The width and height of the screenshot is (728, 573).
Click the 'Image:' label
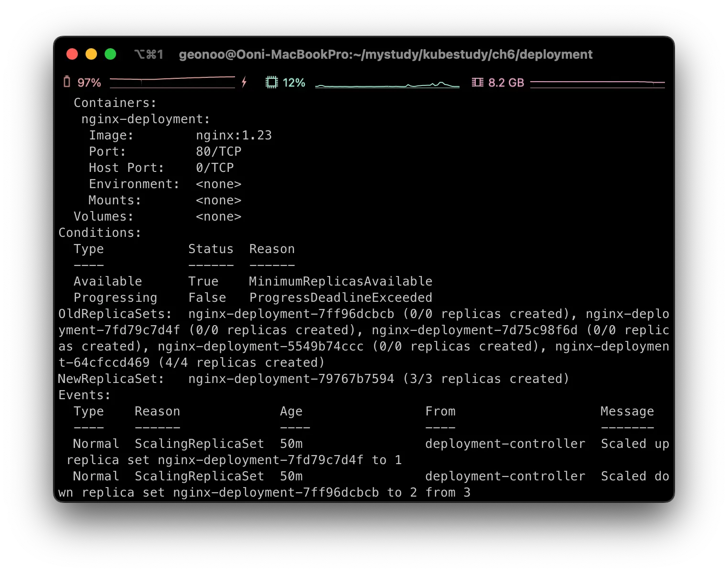(x=111, y=135)
